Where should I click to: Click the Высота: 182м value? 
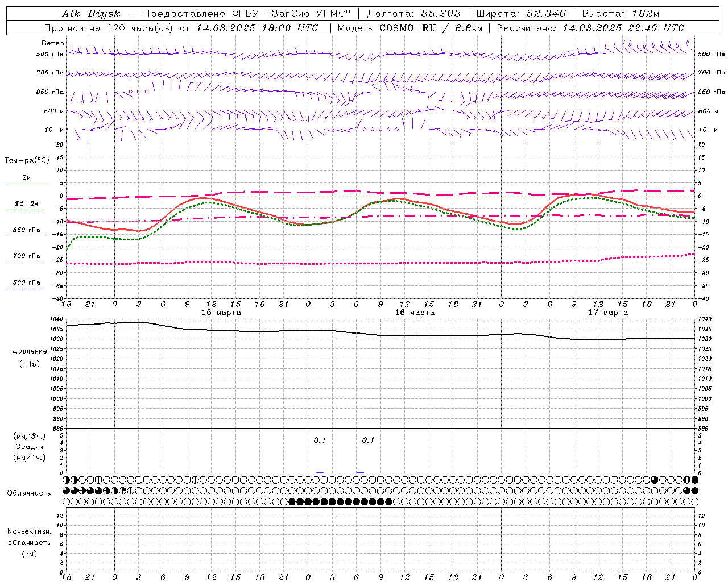pos(621,14)
